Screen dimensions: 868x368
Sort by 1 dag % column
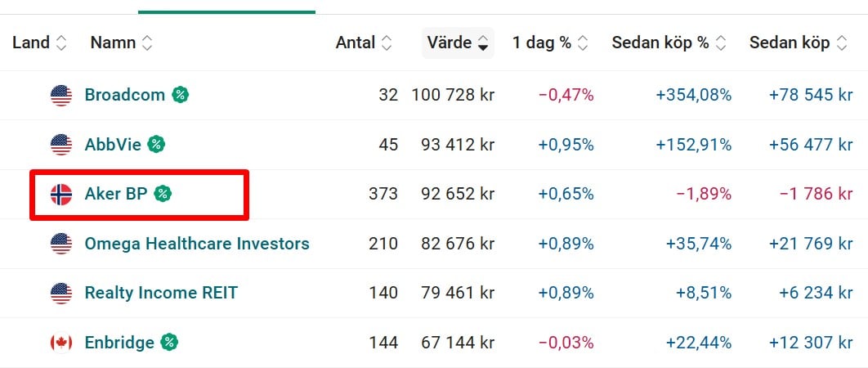[550, 43]
